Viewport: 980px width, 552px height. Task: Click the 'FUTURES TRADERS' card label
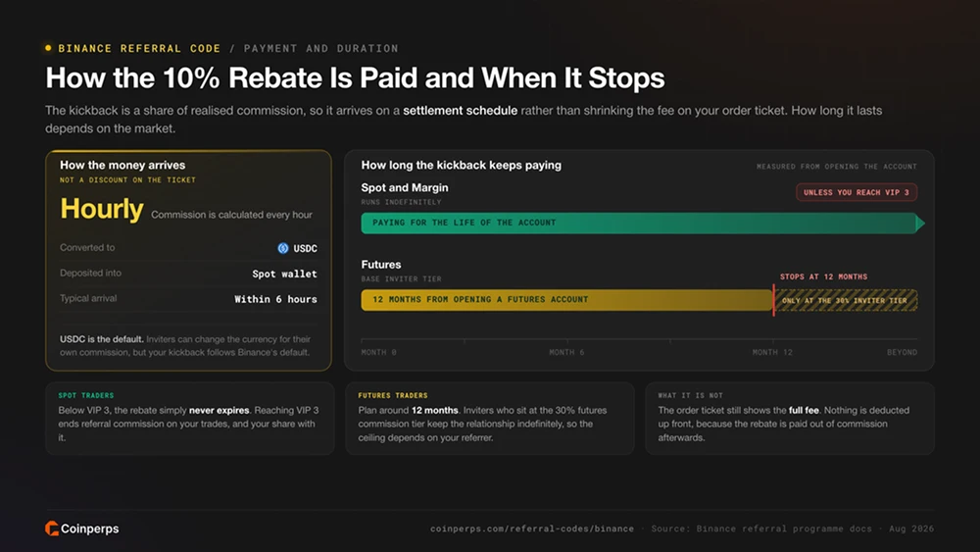pos(393,396)
